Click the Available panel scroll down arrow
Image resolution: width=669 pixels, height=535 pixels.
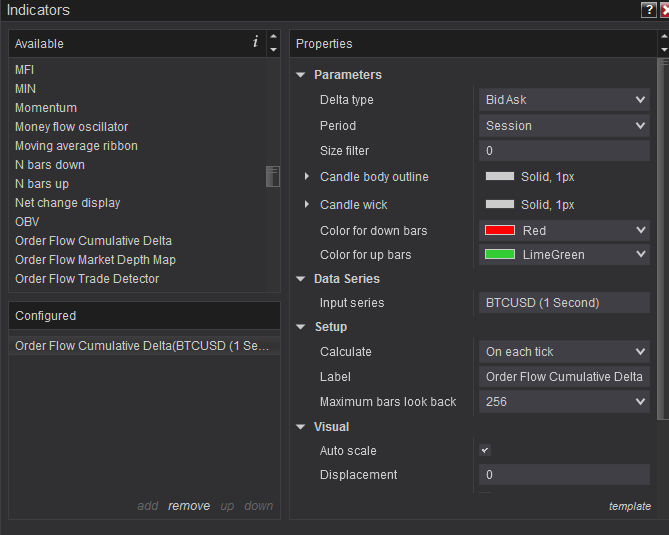[x=273, y=50]
